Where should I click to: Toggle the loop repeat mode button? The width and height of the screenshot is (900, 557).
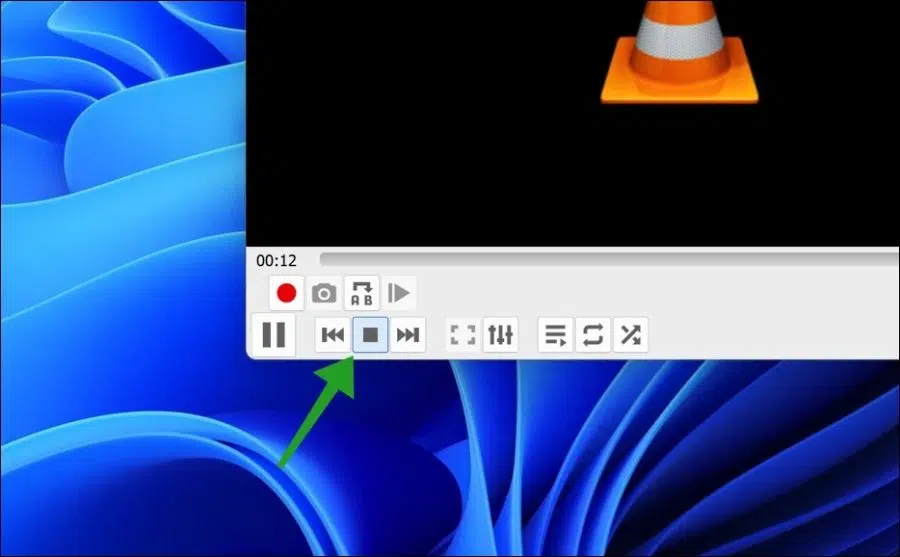pos(593,334)
